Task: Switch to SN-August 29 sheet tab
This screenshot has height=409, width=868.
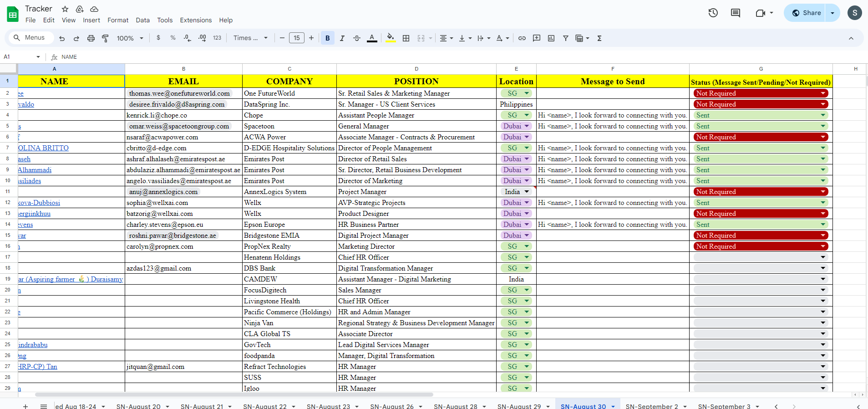Action: [519, 406]
